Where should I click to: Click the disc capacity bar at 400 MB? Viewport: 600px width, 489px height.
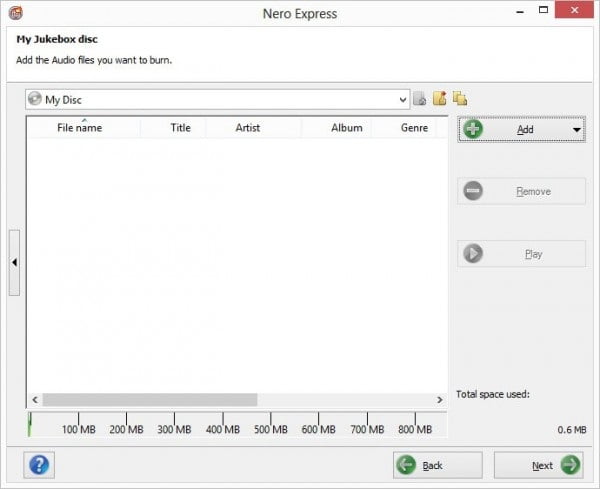(223, 420)
